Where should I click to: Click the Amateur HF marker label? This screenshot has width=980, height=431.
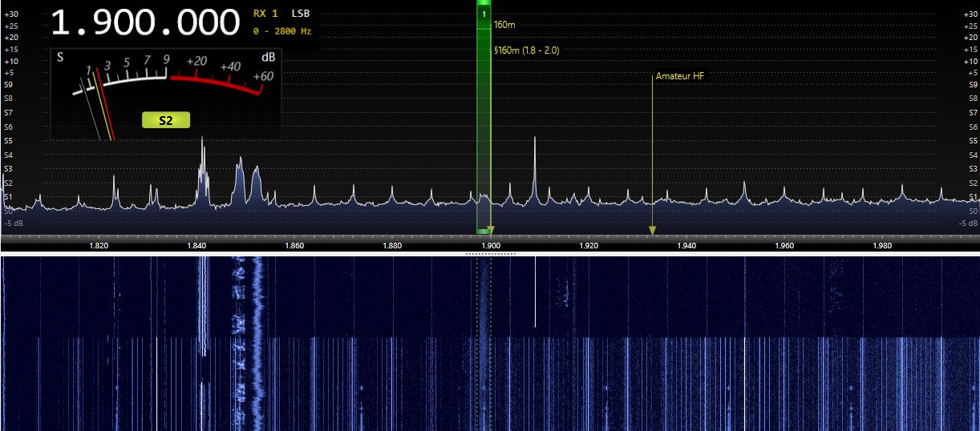680,76
